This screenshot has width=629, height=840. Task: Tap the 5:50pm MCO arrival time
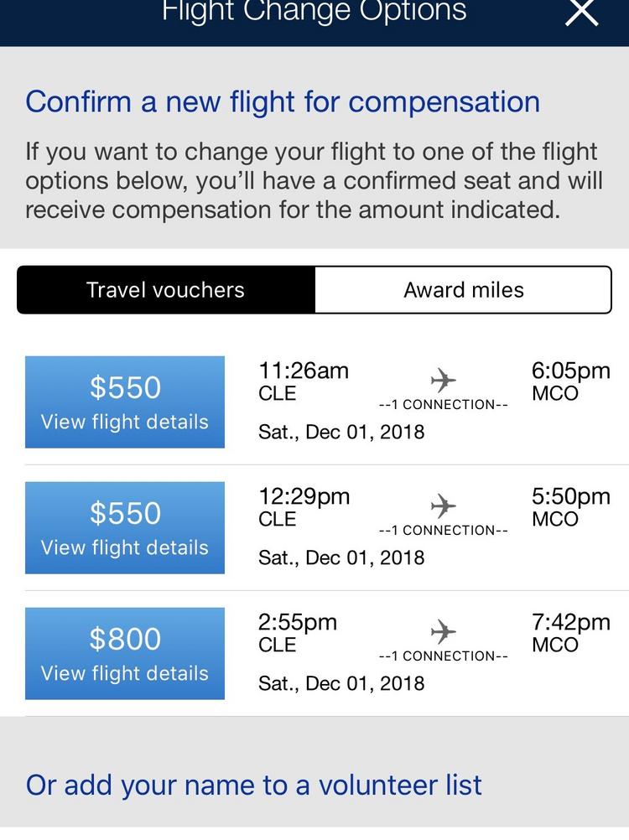(x=570, y=497)
